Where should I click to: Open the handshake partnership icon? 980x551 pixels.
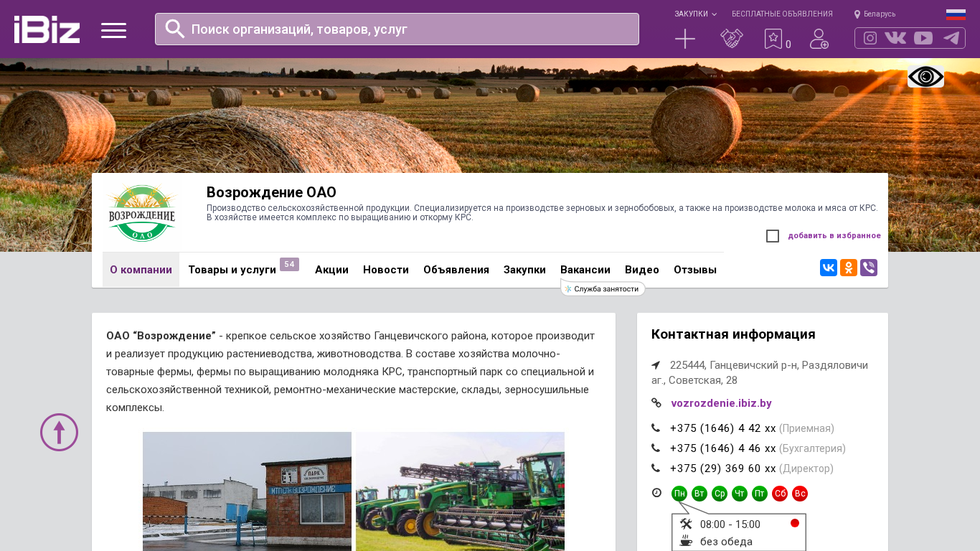[x=732, y=39]
